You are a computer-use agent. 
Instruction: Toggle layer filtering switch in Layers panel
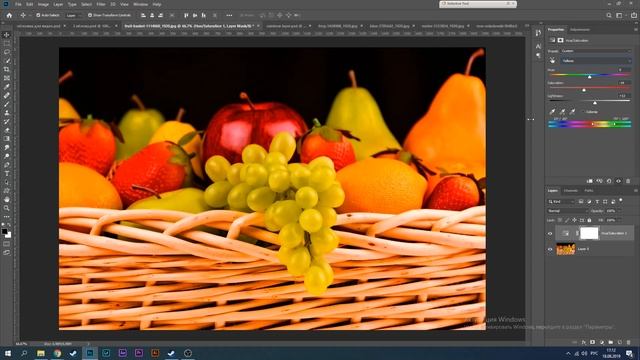click(x=621, y=200)
